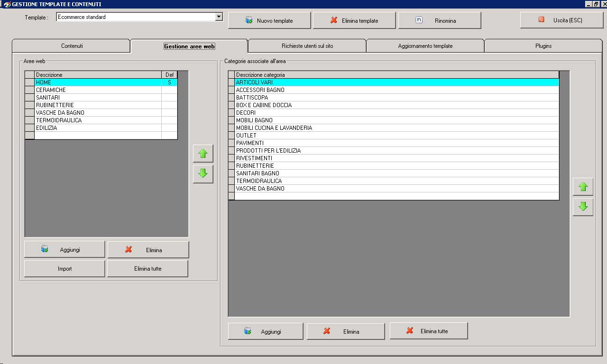Select the Gestione aree web tab
Image resolution: width=607 pixels, height=364 pixels.
pos(189,46)
